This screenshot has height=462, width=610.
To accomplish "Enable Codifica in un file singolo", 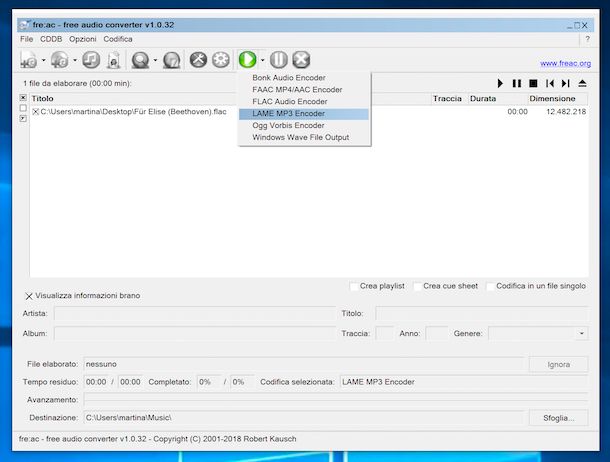I will [490, 287].
